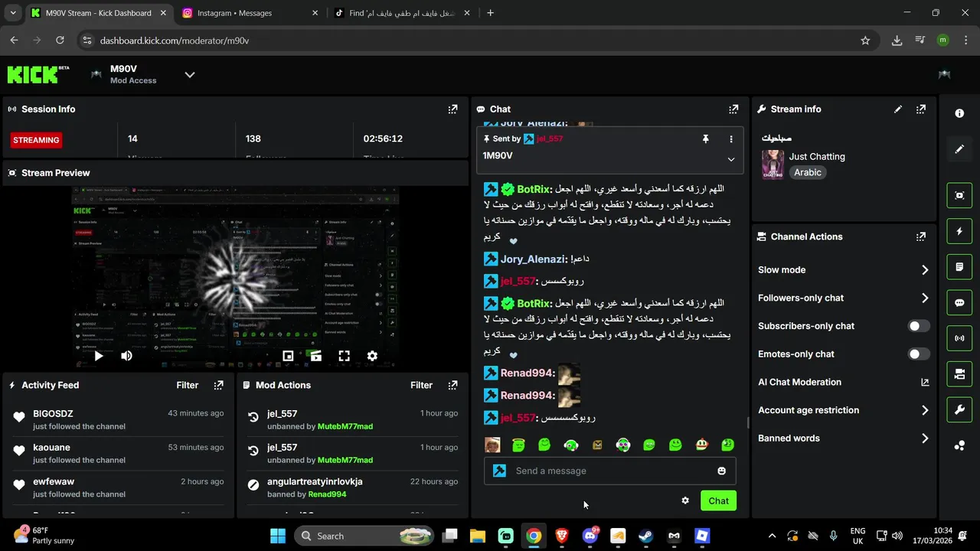Open chat settings gear icon
Screen dimensions: 980x551
click(685, 500)
